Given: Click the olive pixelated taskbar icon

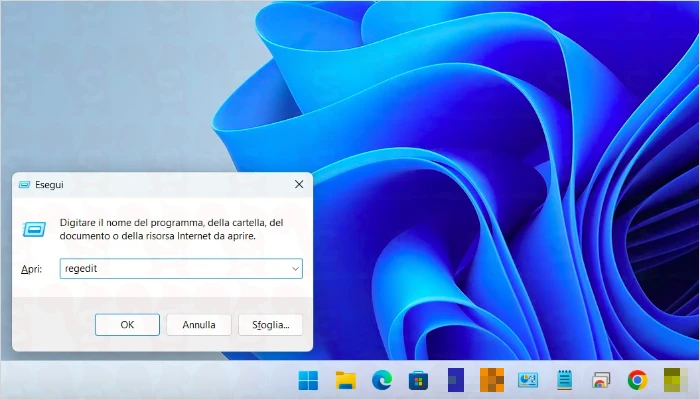Looking at the screenshot, I should coord(673,380).
